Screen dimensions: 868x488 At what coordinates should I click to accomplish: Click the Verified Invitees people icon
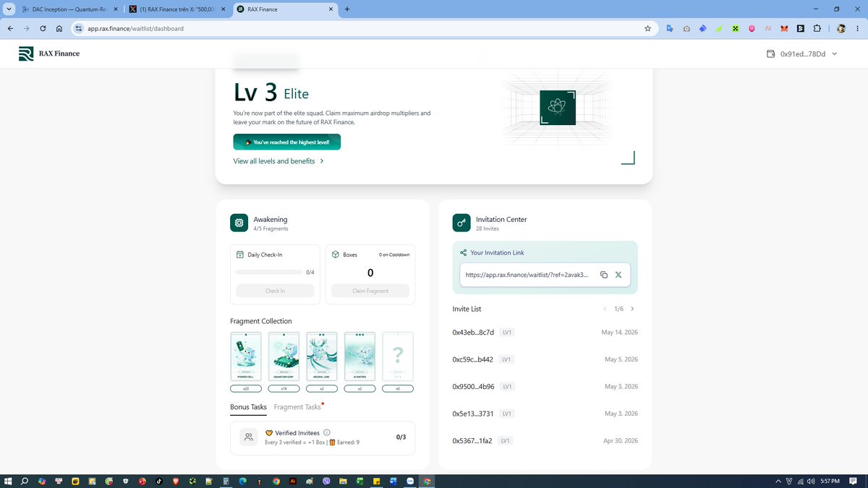(248, 437)
